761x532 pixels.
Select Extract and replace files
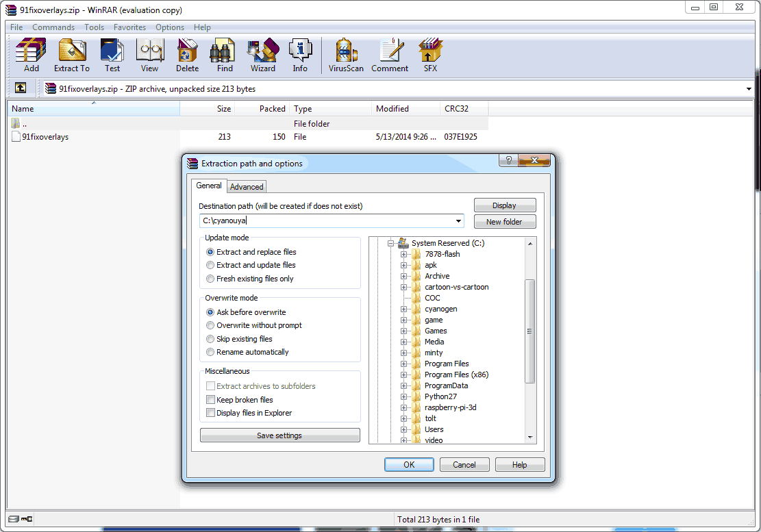(x=210, y=252)
